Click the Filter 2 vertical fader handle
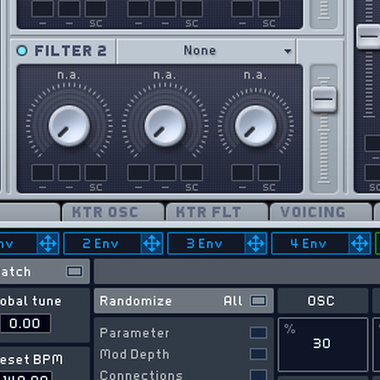 click(x=324, y=99)
